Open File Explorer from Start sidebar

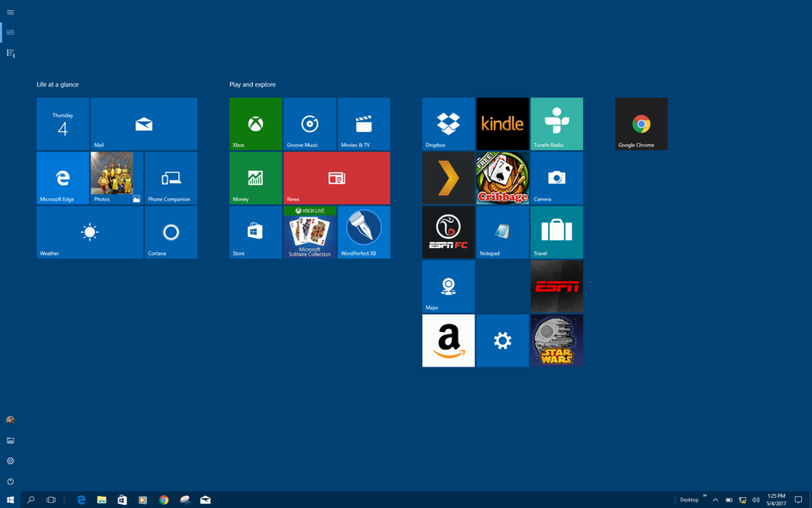10,440
